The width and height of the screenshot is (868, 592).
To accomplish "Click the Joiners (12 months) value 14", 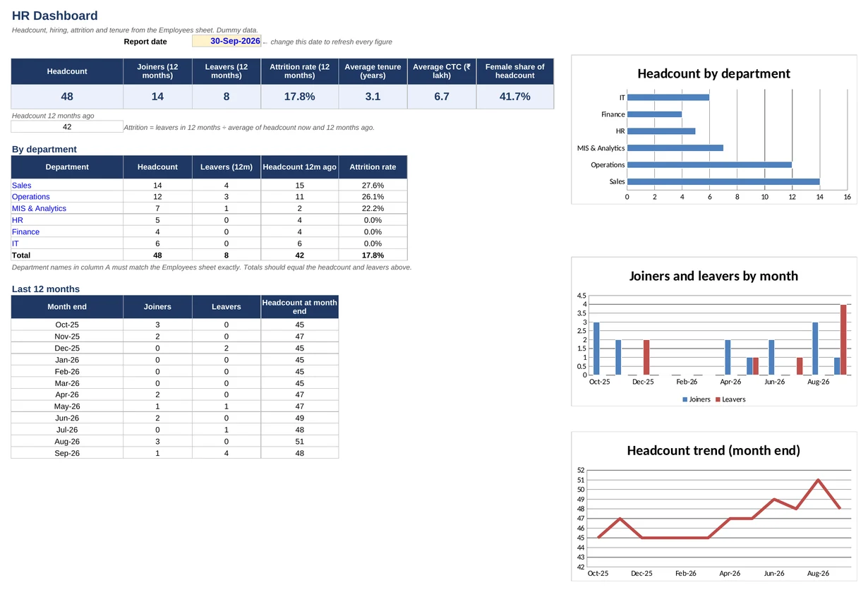I will pyautogui.click(x=157, y=97).
